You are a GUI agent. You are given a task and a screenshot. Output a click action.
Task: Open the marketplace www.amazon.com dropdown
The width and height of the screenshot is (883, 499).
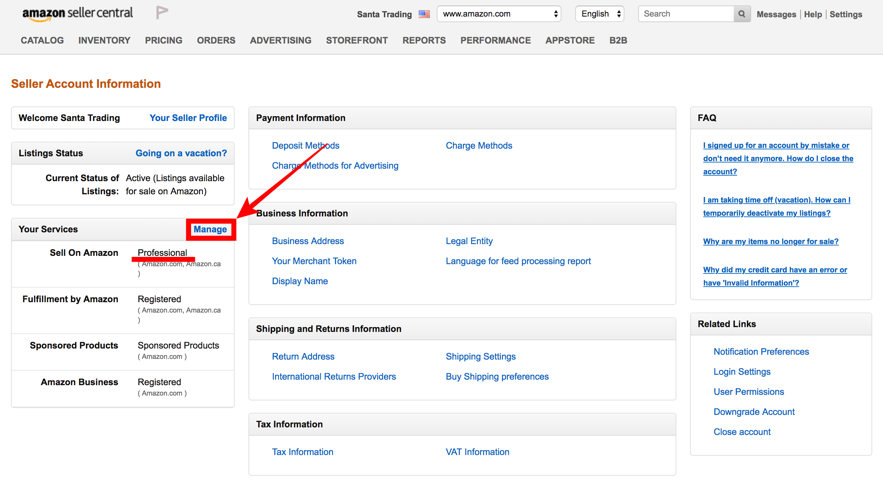(500, 14)
